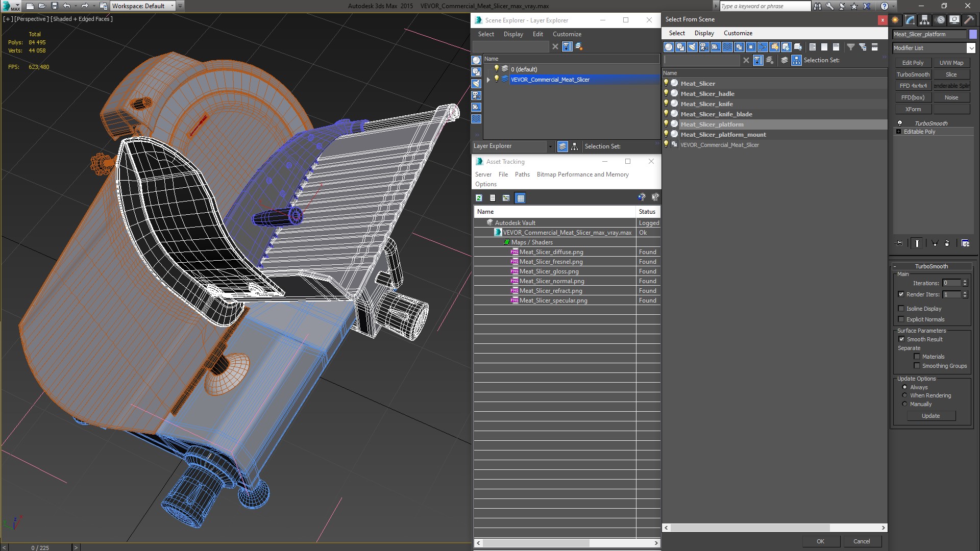Enable the Explicit Normals checkbox
The height and width of the screenshot is (551, 980).
click(x=901, y=319)
